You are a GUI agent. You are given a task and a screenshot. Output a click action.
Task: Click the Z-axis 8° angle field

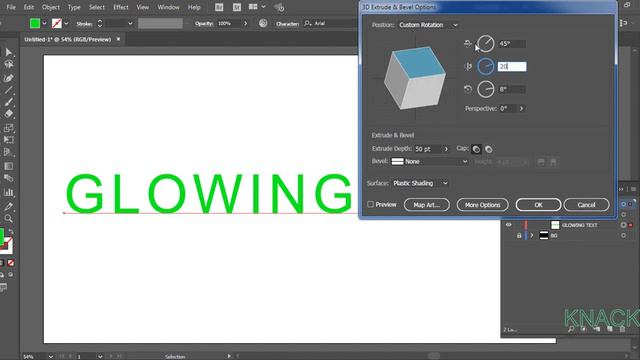click(512, 89)
